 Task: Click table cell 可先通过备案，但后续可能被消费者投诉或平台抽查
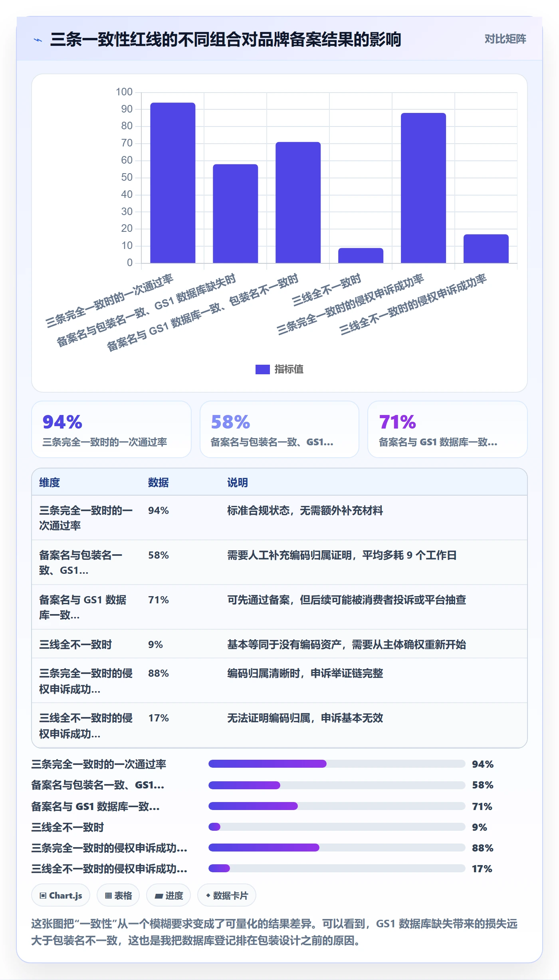coord(347,600)
